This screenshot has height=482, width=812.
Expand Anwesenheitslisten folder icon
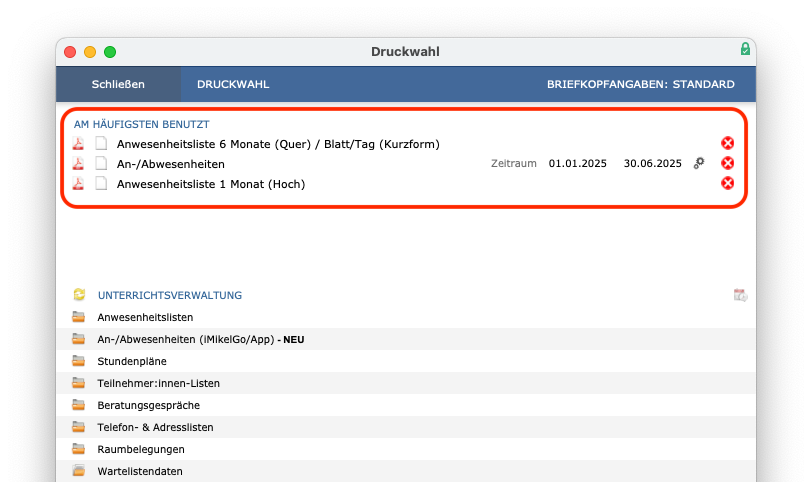(x=79, y=317)
